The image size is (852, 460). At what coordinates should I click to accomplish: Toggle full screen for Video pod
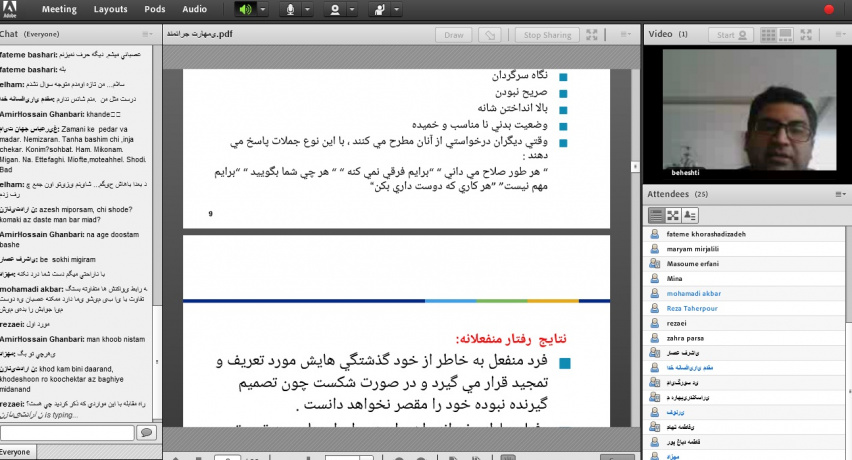tap(806, 35)
